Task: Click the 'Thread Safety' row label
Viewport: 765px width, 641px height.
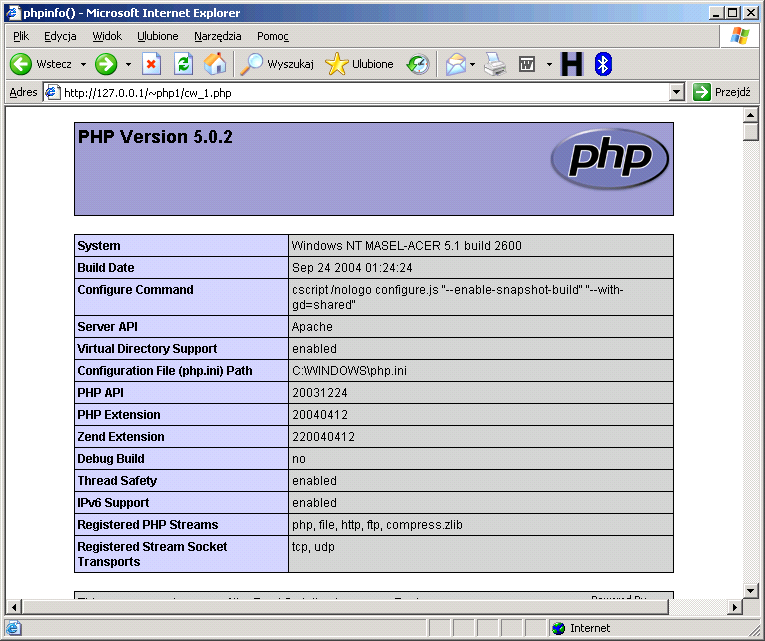Action: (x=117, y=481)
